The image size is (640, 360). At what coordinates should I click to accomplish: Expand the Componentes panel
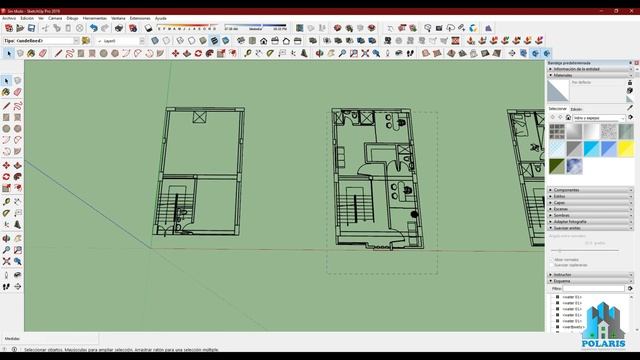[x=590, y=190]
